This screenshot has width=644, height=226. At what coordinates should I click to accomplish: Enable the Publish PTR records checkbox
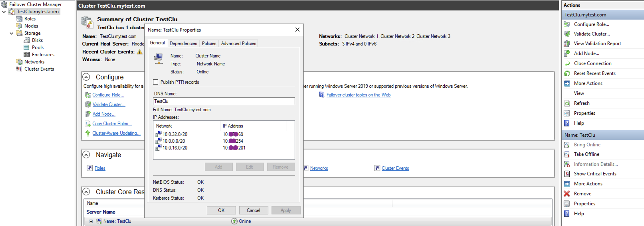tap(156, 82)
